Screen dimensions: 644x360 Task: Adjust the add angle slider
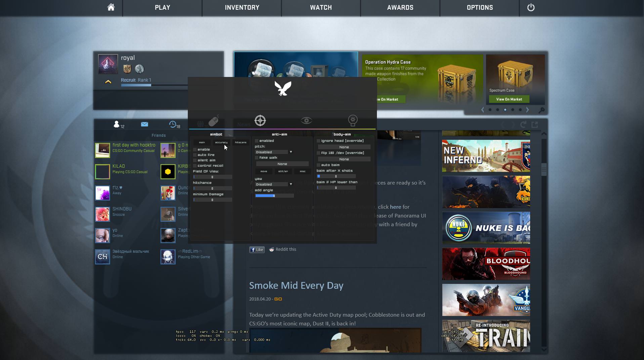pyautogui.click(x=274, y=196)
